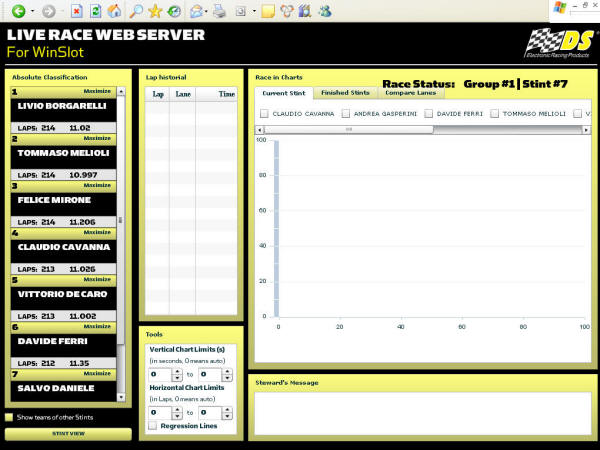Screen dimensions: 600x450
Task: Click the STINT VIEW button
Action: [x=68, y=434]
